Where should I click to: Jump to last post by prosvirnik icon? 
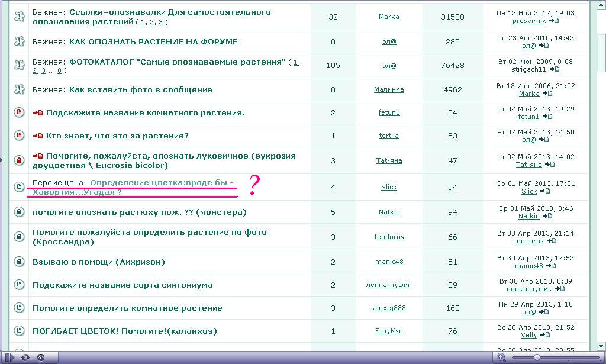coord(553,21)
